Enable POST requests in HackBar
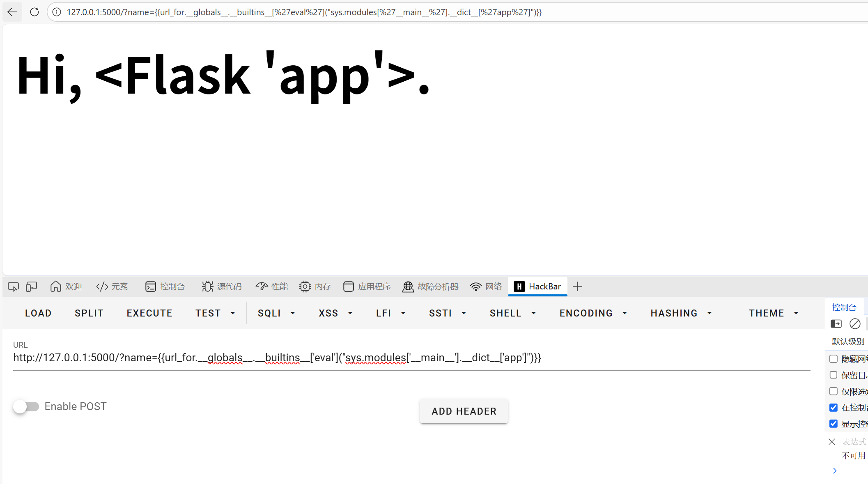This screenshot has height=484, width=868. coord(27,406)
